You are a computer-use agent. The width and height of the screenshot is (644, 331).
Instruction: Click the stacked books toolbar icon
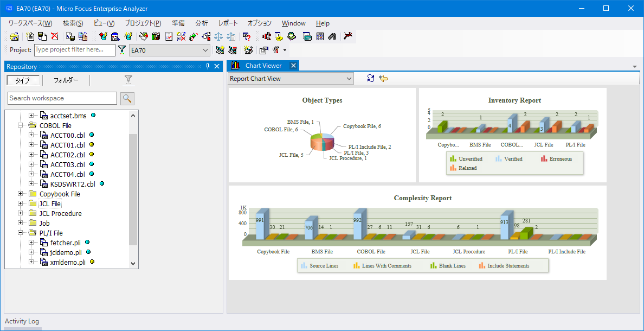[156, 36]
